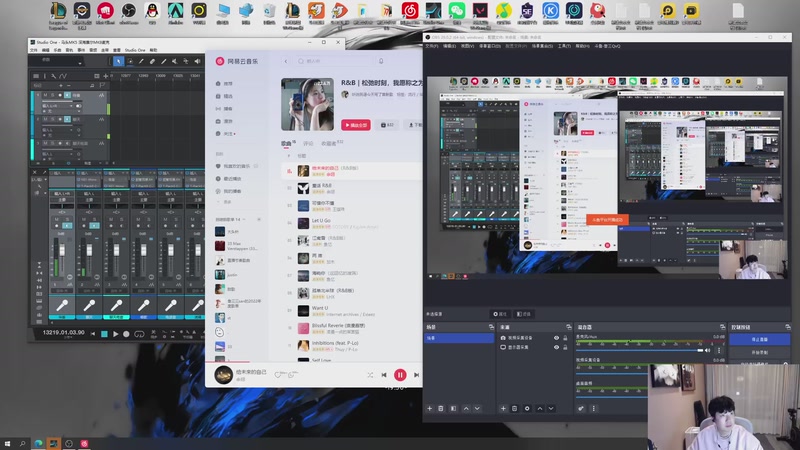Toggle visibility of the first OBS source

click(556, 338)
